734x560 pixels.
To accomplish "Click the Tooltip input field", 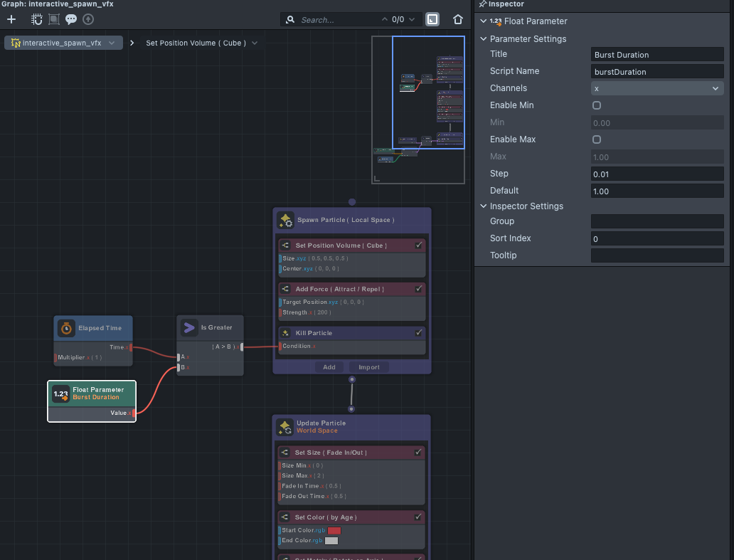I will point(656,255).
